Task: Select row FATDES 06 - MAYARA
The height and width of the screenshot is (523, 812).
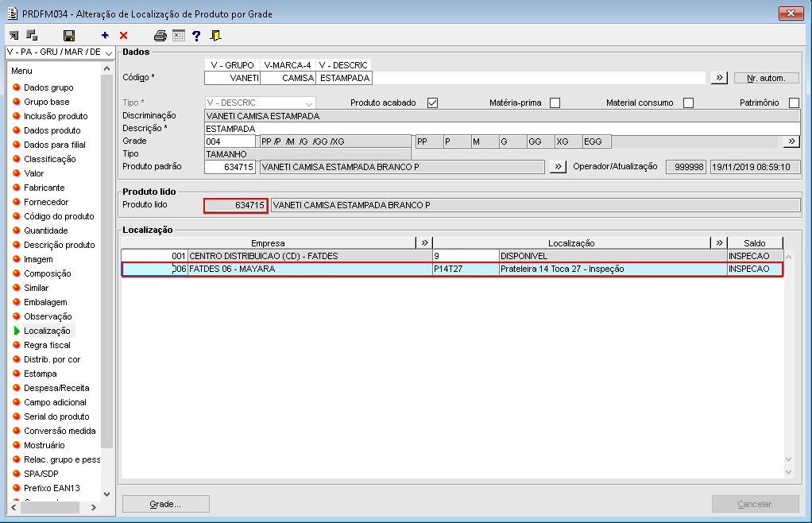Action: (452, 269)
